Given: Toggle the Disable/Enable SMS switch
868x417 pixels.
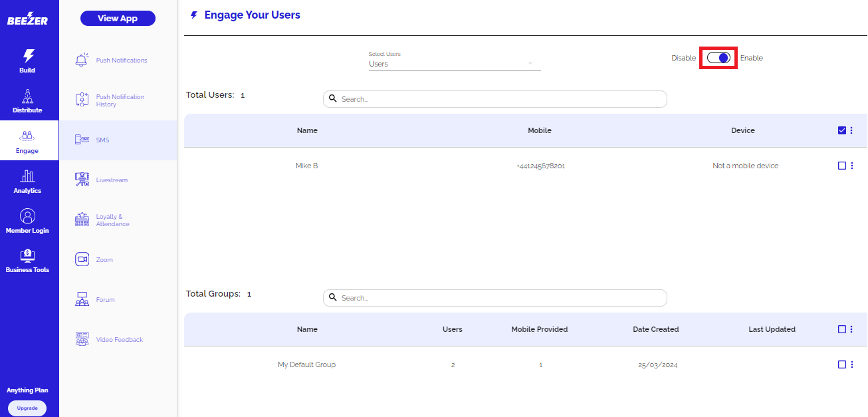Looking at the screenshot, I should [718, 58].
